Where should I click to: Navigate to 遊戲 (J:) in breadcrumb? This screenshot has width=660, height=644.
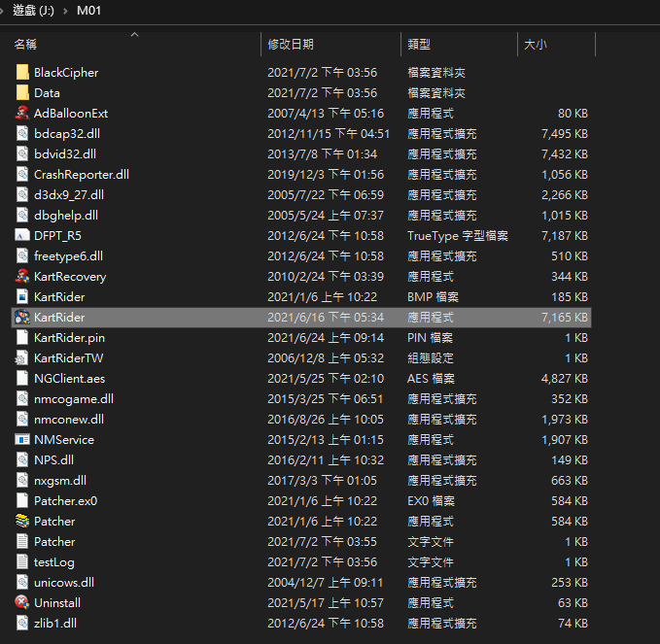click(33, 11)
